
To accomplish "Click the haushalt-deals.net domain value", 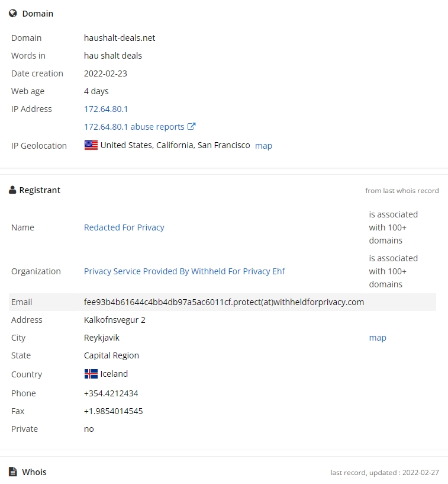I will [x=120, y=38].
